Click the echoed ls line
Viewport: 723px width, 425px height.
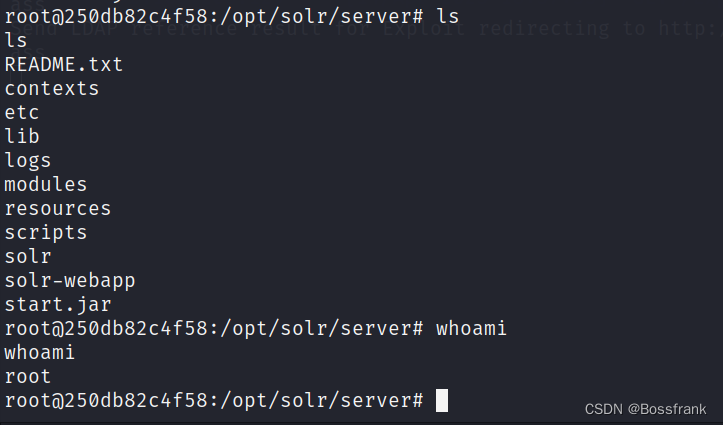(x=16, y=41)
